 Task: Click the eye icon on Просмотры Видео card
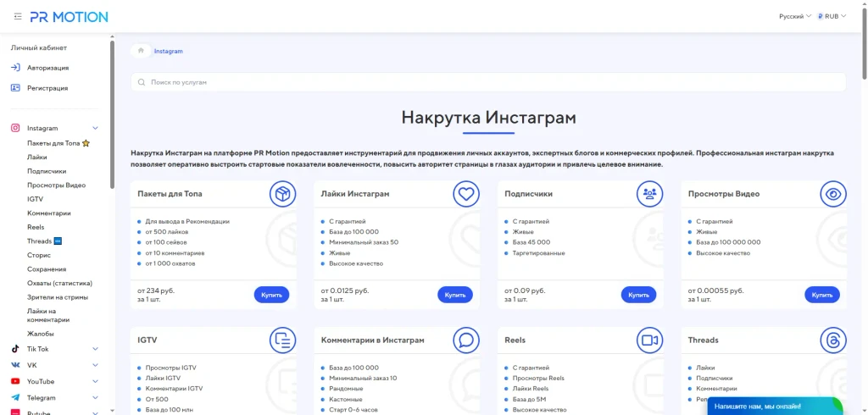click(833, 194)
